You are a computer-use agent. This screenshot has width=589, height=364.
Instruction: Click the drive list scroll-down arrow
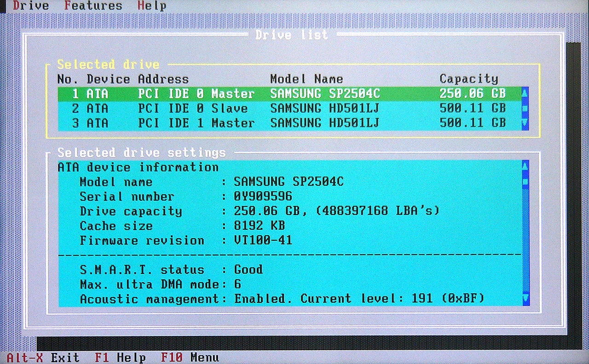click(525, 123)
